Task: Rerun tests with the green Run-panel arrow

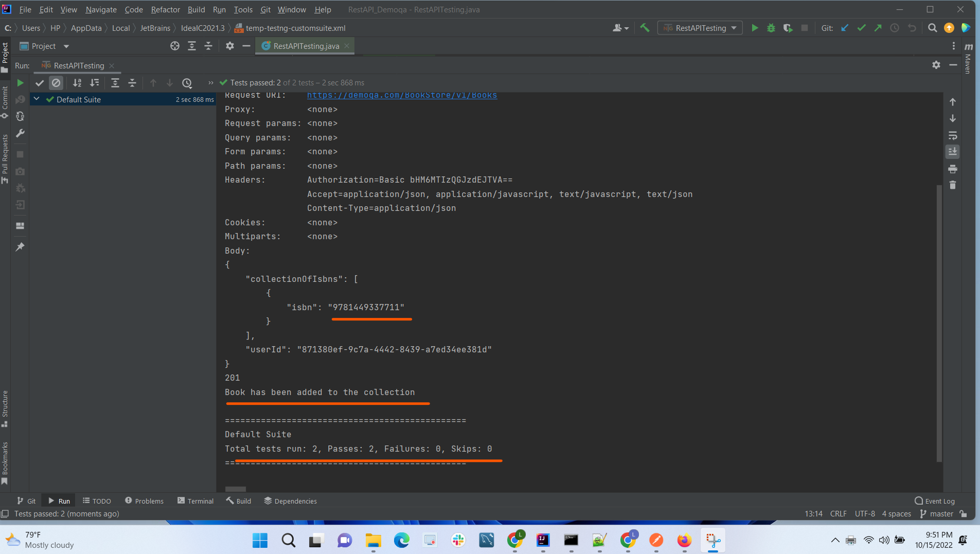Action: pyautogui.click(x=20, y=83)
